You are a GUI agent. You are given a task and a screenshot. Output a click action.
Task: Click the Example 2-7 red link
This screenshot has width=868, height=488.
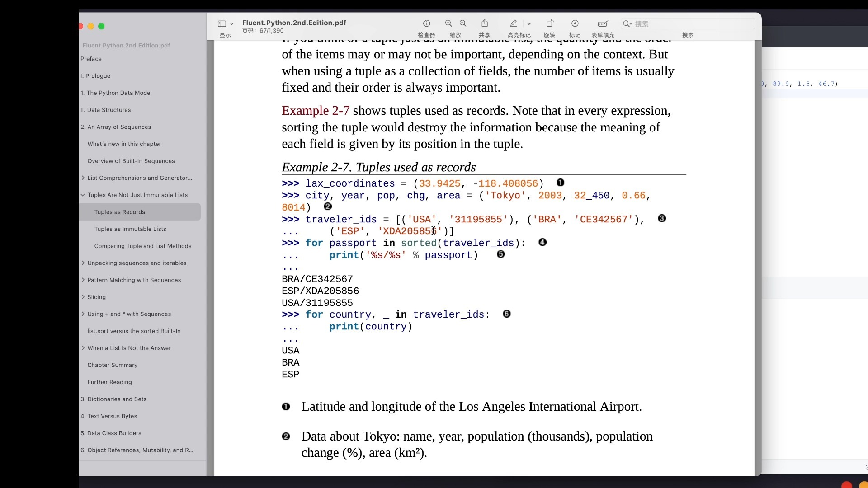coord(316,111)
